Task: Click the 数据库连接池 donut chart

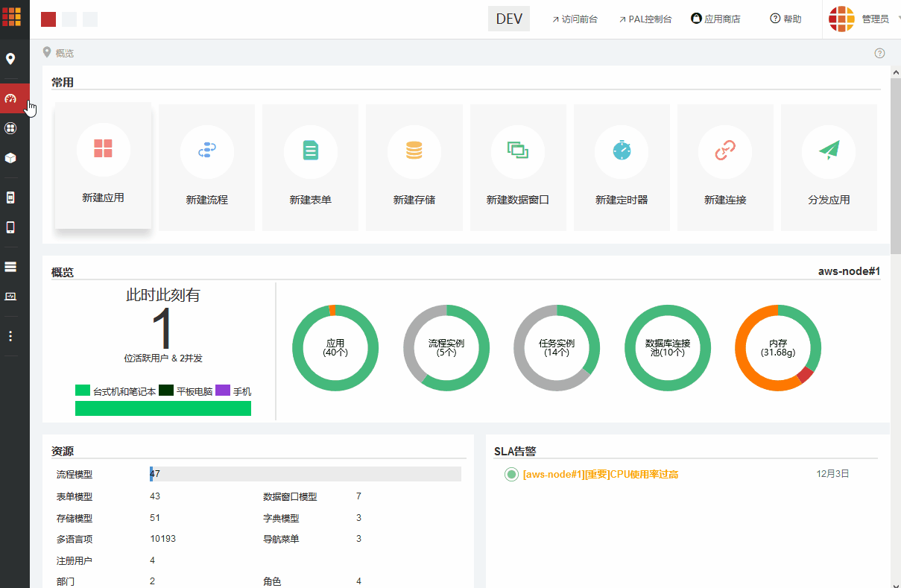Action: pyautogui.click(x=667, y=348)
